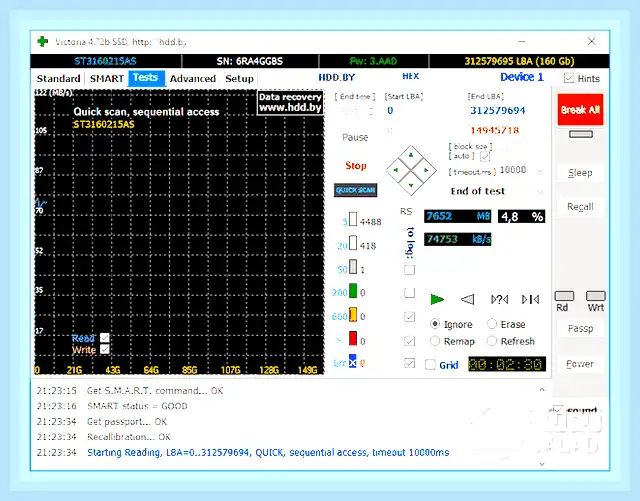Click the green 200 ms block indicator
This screenshot has height=501, width=640.
click(x=353, y=291)
